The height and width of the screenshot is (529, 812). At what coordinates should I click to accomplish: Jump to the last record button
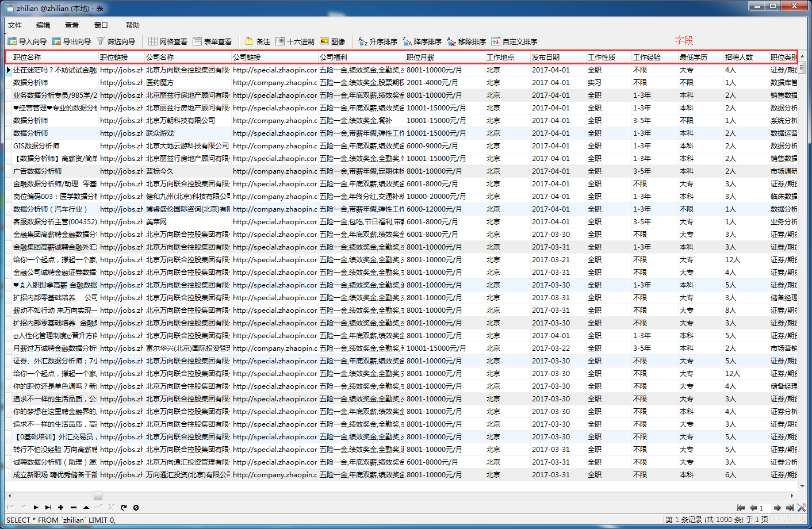(x=48, y=507)
